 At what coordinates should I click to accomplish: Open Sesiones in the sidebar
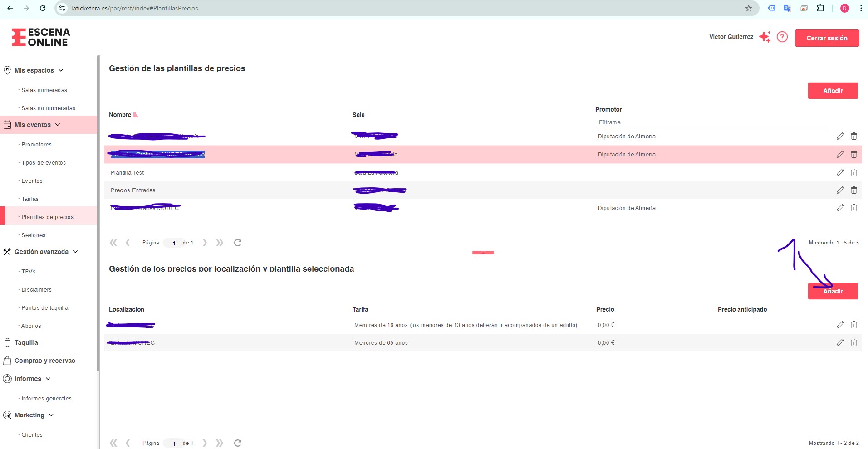tap(33, 235)
